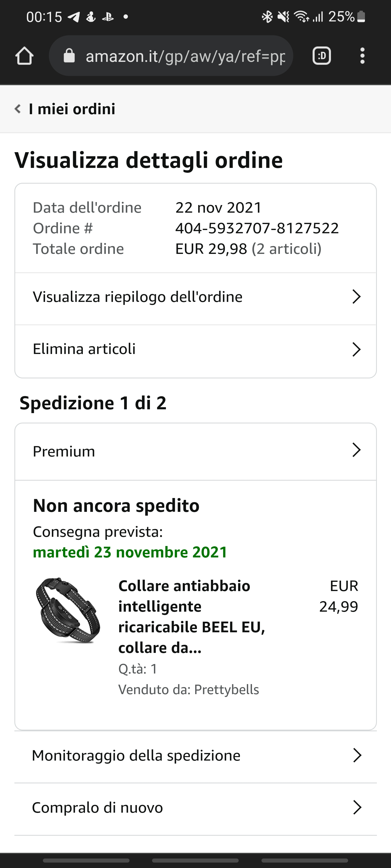Tap the Bluetooth status icon
The image size is (391, 868).
tap(267, 17)
